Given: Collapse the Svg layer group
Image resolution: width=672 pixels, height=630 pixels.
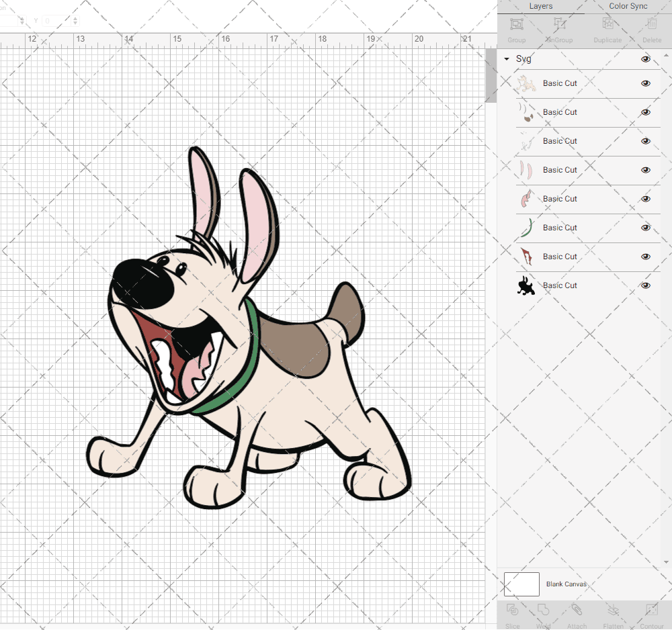Looking at the screenshot, I should pos(507,59).
